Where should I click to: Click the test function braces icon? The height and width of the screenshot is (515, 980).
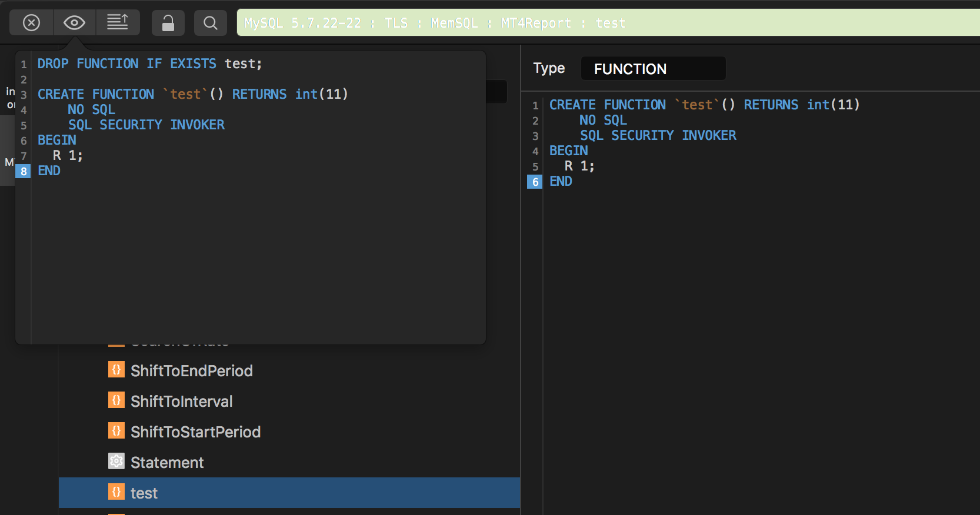116,491
